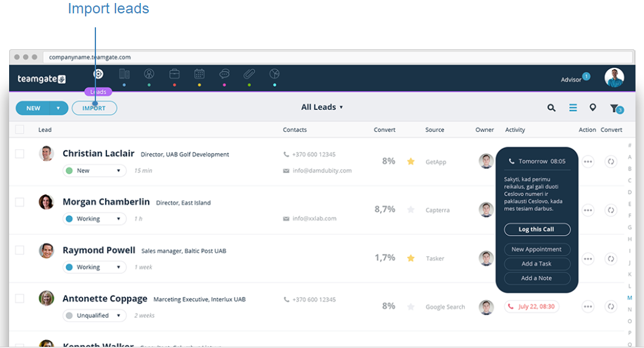The width and height of the screenshot is (644, 348).
Task: Check the box for Morgan Chamberlin
Action: (19, 202)
